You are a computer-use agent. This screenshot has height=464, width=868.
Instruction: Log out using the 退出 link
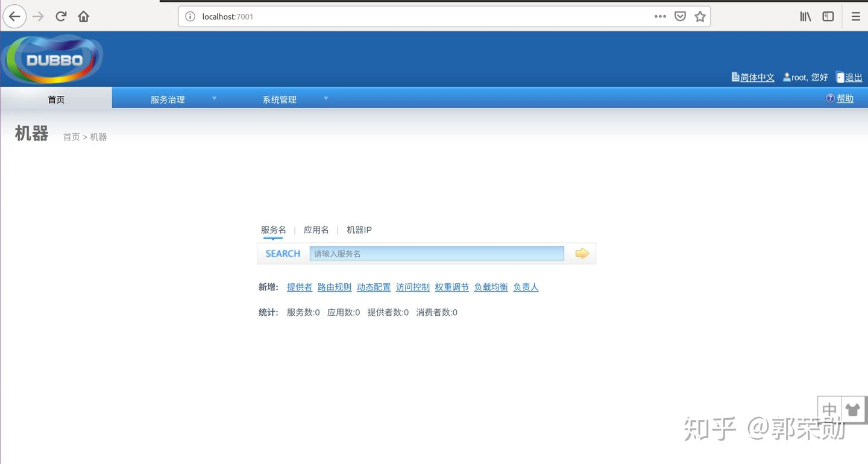854,77
